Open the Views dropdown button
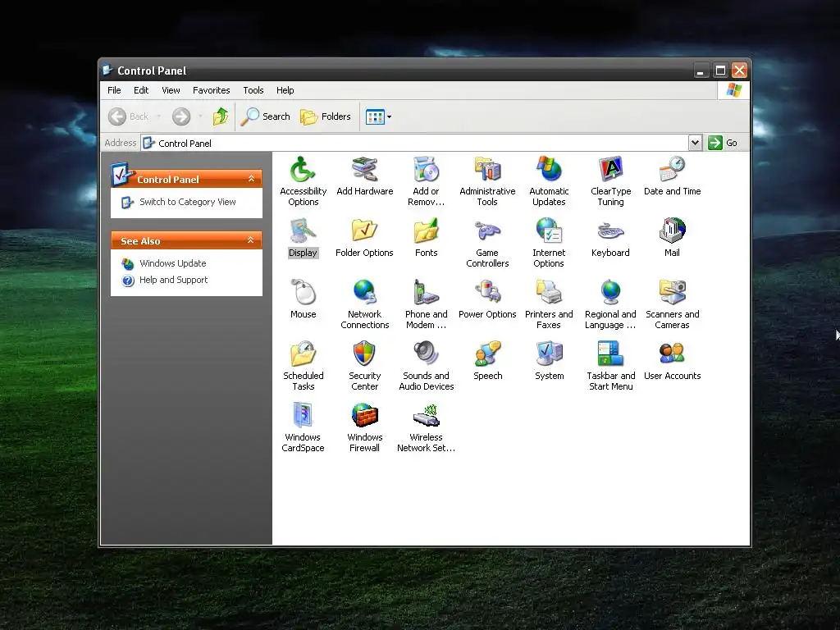 [378, 116]
